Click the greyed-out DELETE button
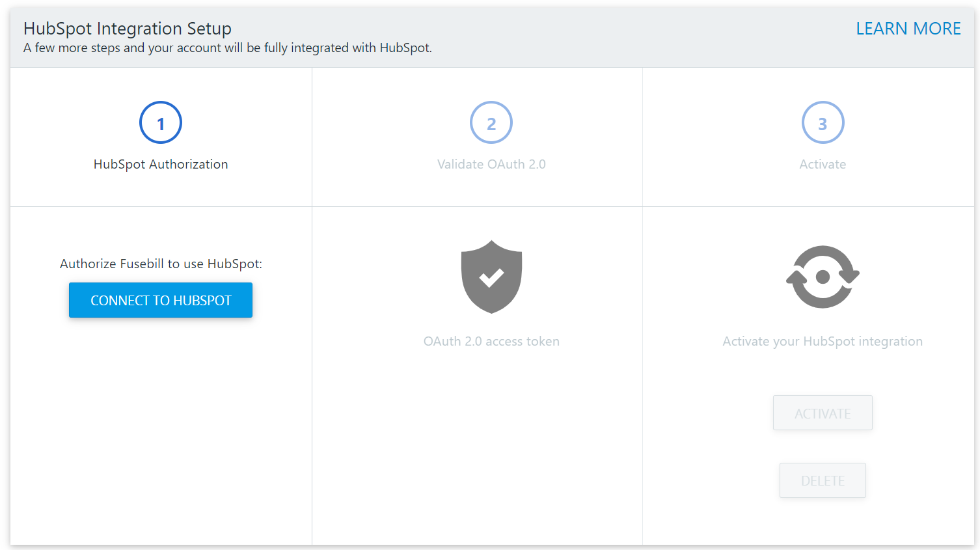The image size is (980, 550). click(823, 480)
